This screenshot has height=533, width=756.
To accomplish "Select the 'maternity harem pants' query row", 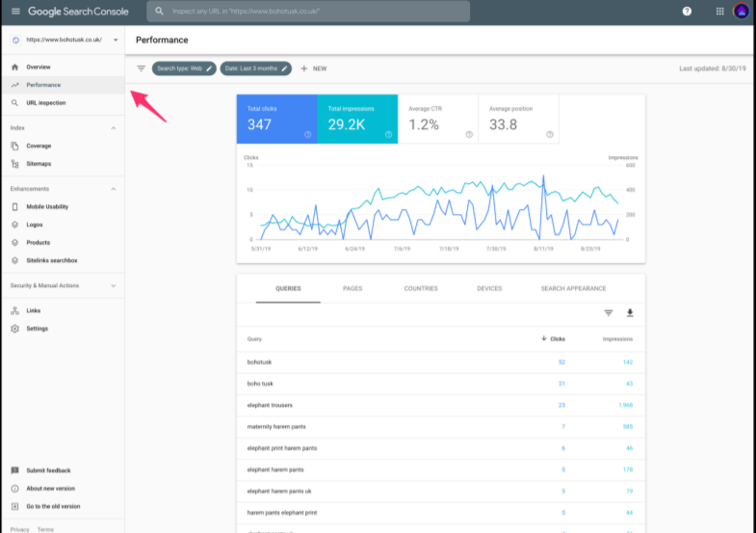I will pyautogui.click(x=441, y=427).
